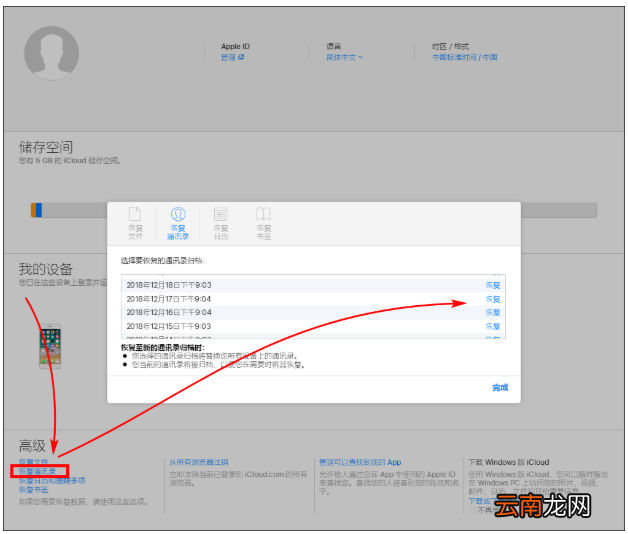The height and width of the screenshot is (534, 628).
Task: Click the profile avatar picture
Action: coord(51,53)
